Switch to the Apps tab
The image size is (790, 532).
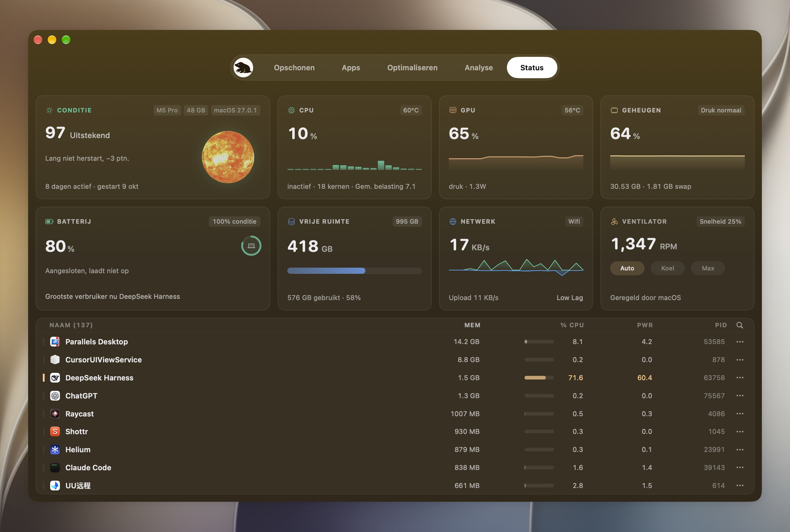tap(351, 68)
